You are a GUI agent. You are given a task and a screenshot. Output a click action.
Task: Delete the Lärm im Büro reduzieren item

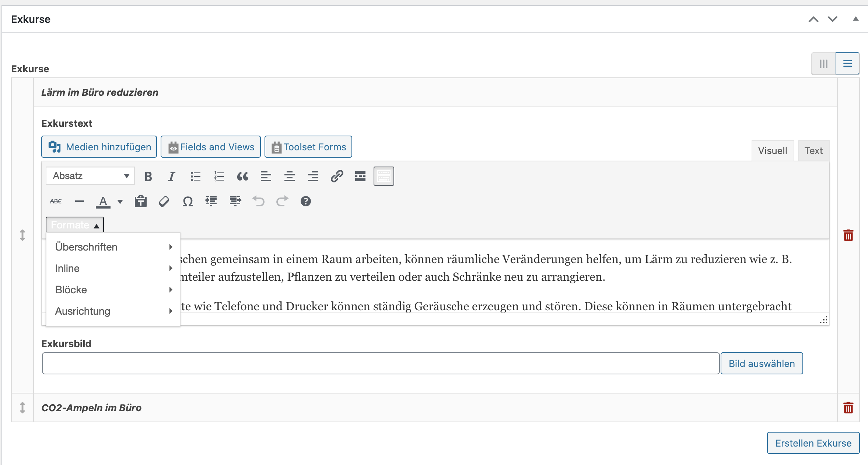pos(848,235)
